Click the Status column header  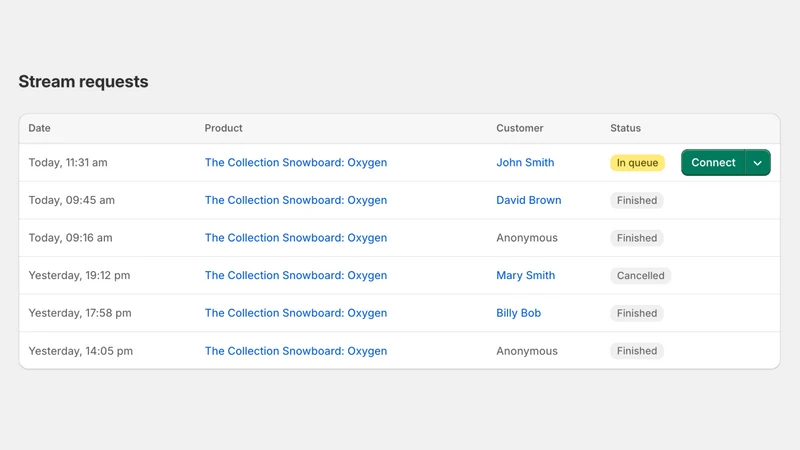point(626,128)
